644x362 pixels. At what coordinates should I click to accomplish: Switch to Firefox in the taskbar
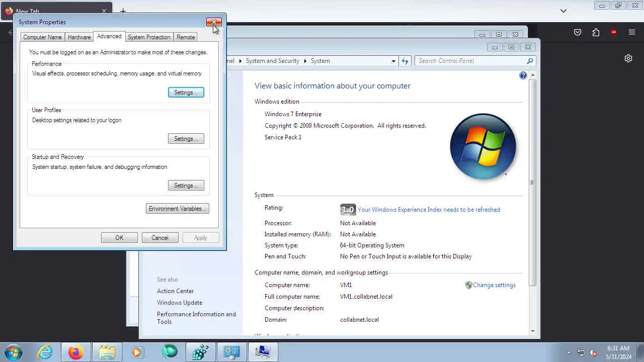point(75,352)
